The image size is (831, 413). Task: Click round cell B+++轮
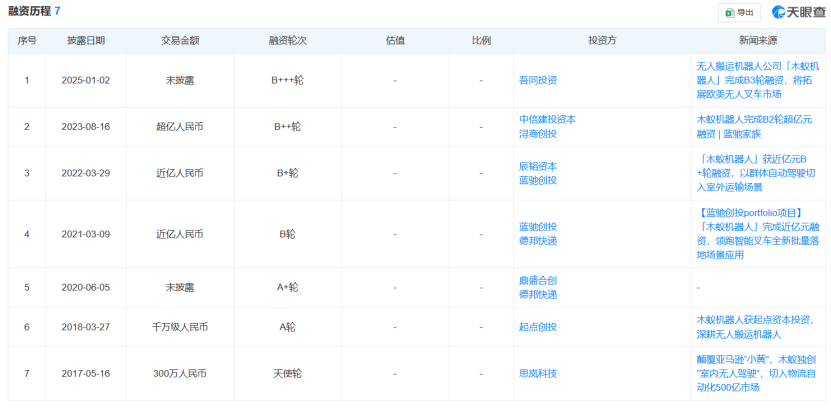click(x=288, y=81)
